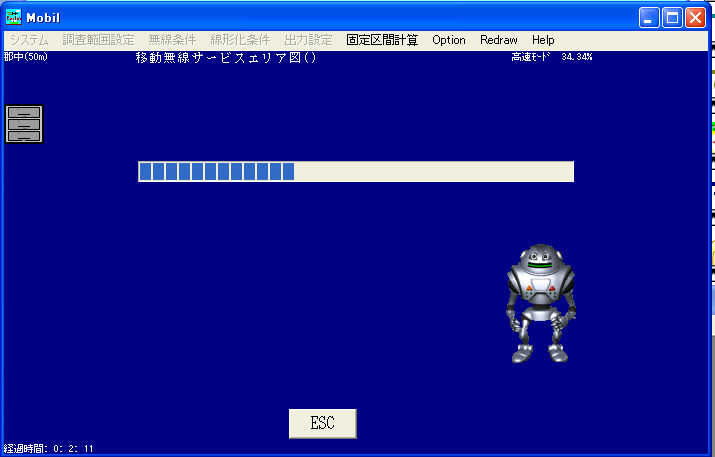Open the 線形化条件 menu
This screenshot has height=457, width=715.
[240, 40]
